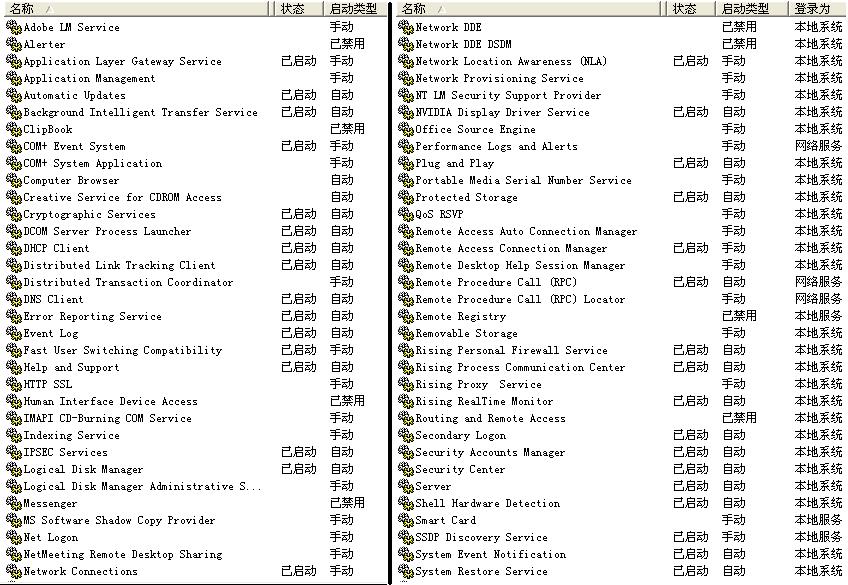Image resolution: width=848 pixels, height=585 pixels.
Task: Select the NVIDIA Display Driver Service icon
Action: coord(406,112)
